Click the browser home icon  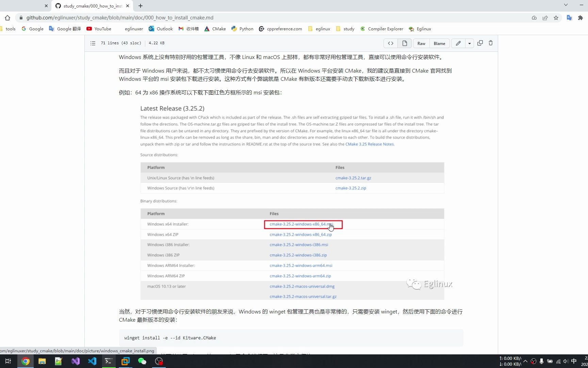pos(7,18)
